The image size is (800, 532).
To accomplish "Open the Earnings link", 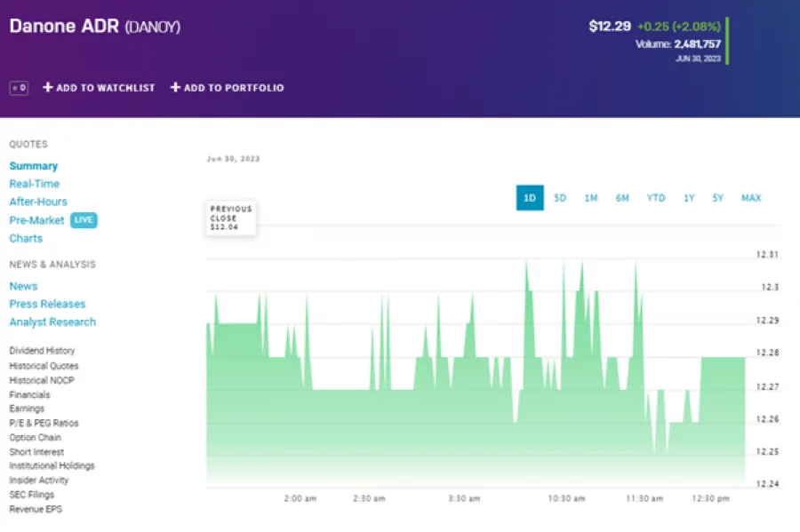I will 27,409.
